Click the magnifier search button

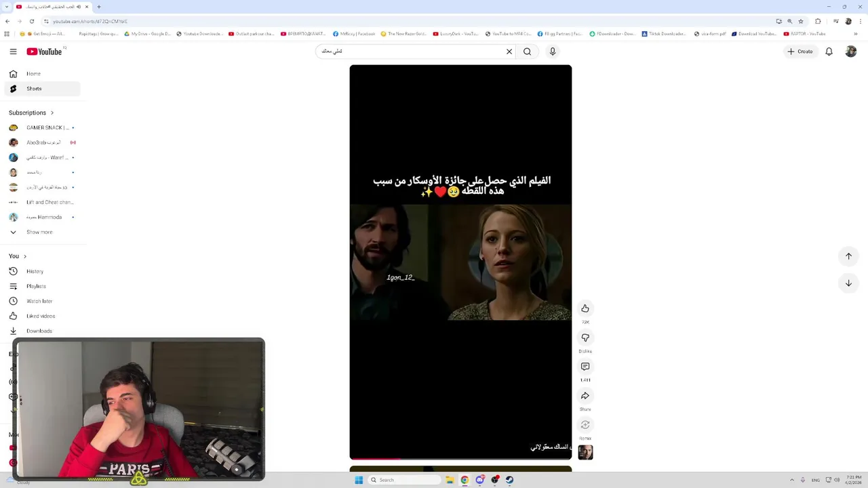click(x=527, y=52)
